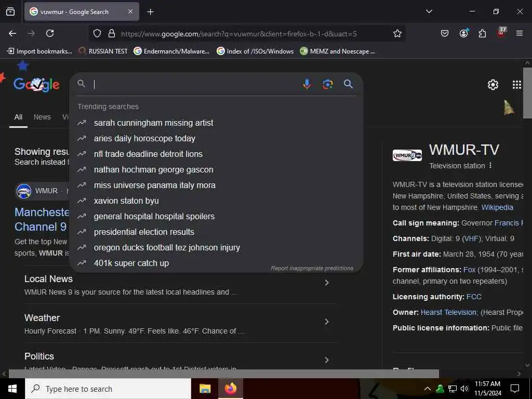
Task: Open the Google apps grid
Action: coord(517,85)
